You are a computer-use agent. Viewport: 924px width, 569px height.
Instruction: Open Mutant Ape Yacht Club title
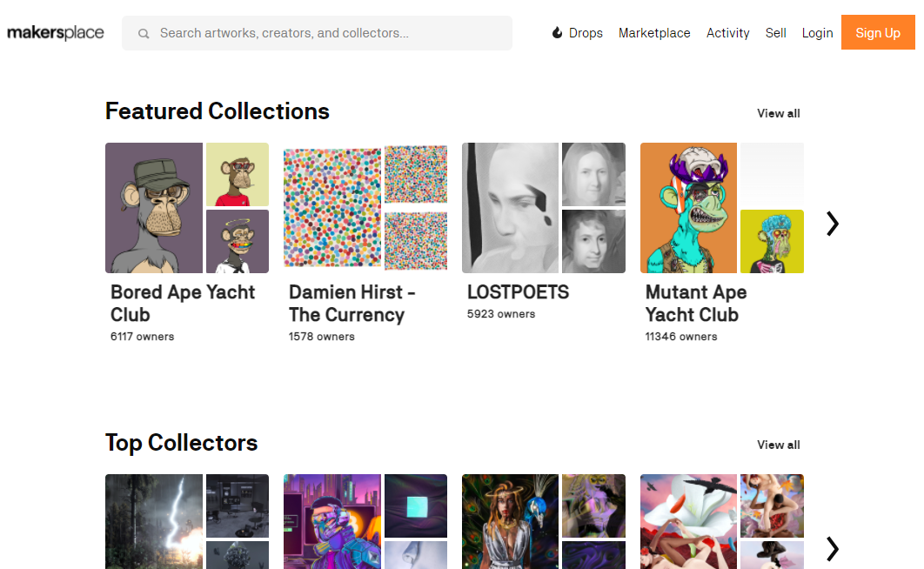(x=696, y=304)
